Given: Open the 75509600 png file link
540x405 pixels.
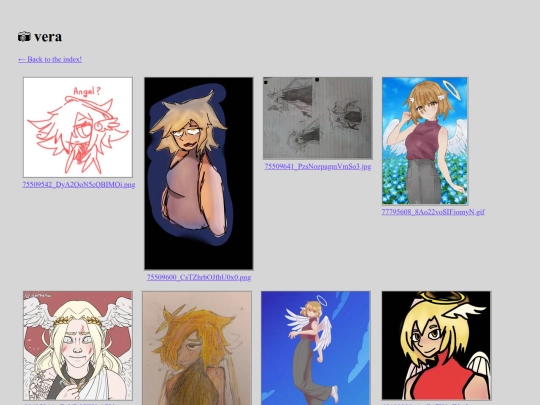Looking at the screenshot, I should 199,277.
